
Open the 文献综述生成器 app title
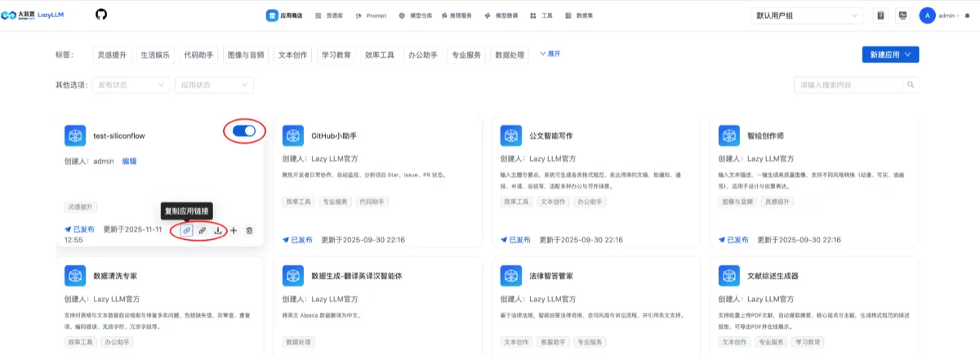coord(773,276)
